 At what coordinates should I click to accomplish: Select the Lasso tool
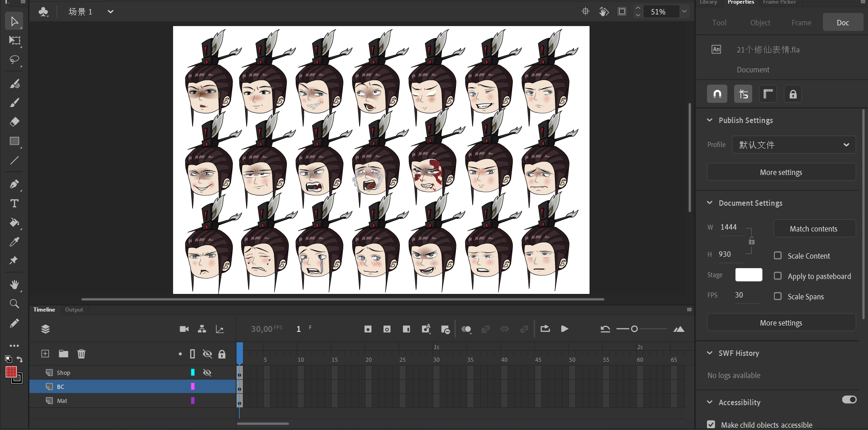14,60
